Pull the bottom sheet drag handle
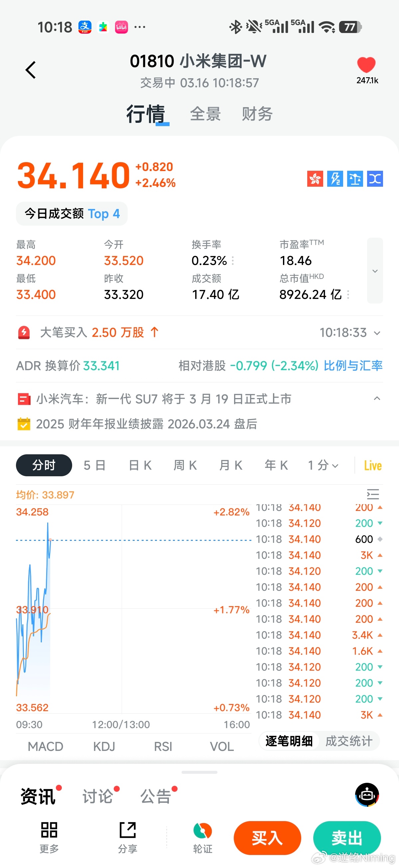Image resolution: width=399 pixels, height=868 pixels. click(x=199, y=772)
